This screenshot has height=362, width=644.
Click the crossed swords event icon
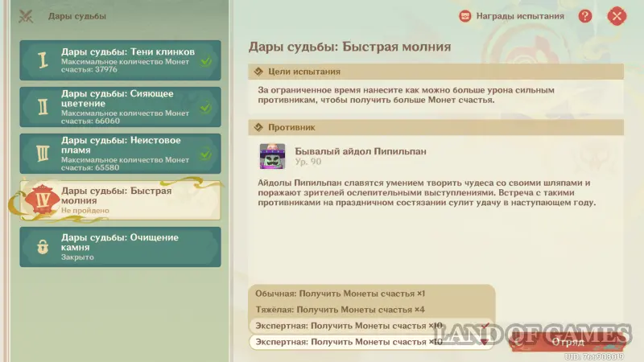27,16
